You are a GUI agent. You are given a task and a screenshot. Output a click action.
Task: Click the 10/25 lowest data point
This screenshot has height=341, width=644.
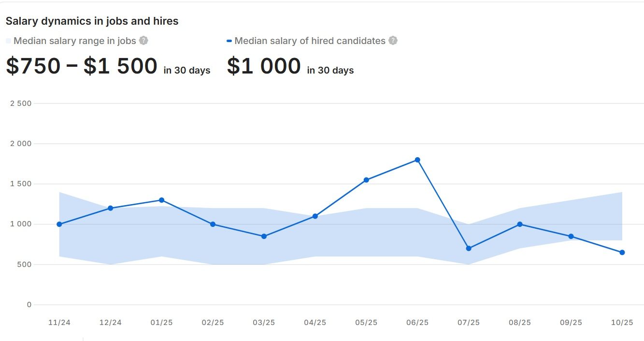coord(622,252)
